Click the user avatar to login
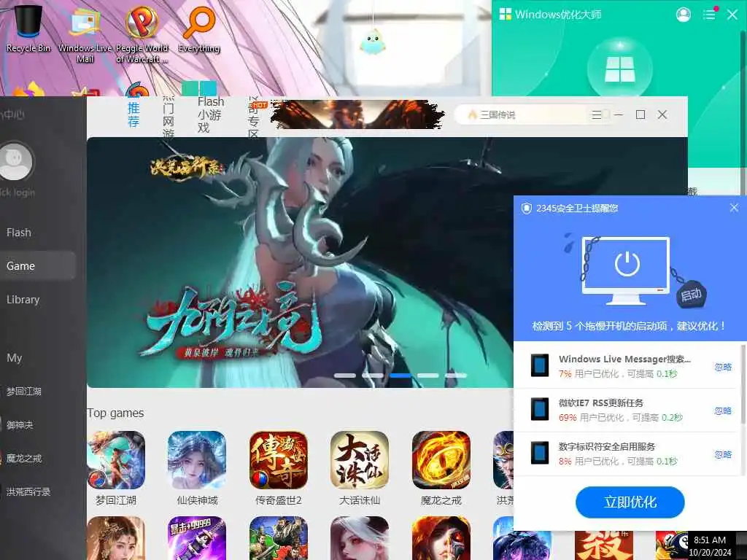This screenshot has height=560, width=747. 16,161
